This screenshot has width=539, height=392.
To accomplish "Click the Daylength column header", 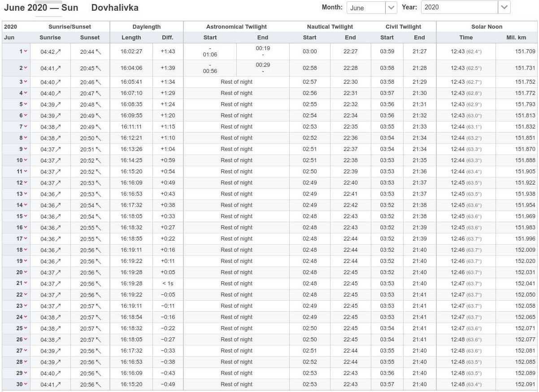I will point(146,27).
